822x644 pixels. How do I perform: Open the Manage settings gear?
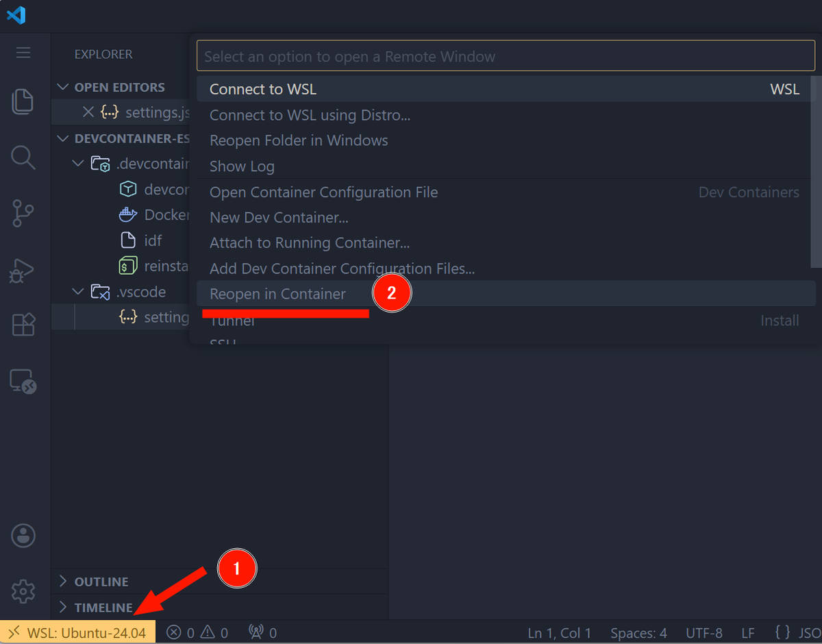tap(23, 591)
